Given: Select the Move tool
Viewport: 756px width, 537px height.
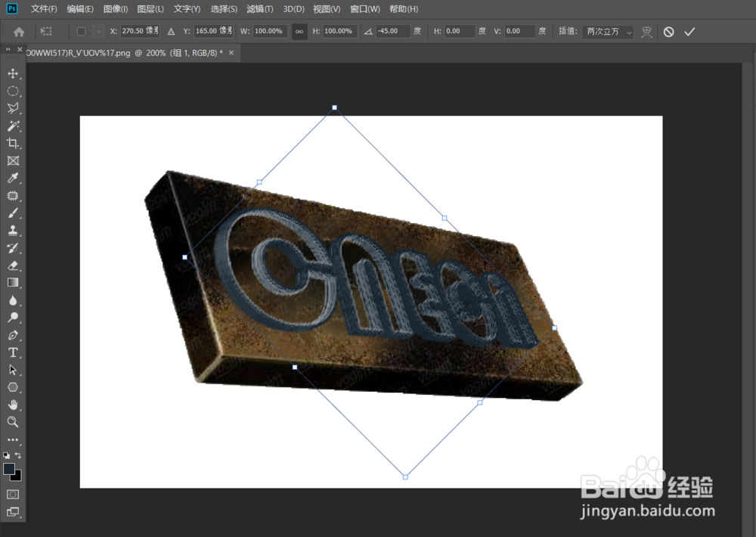Looking at the screenshot, I should tap(13, 73).
